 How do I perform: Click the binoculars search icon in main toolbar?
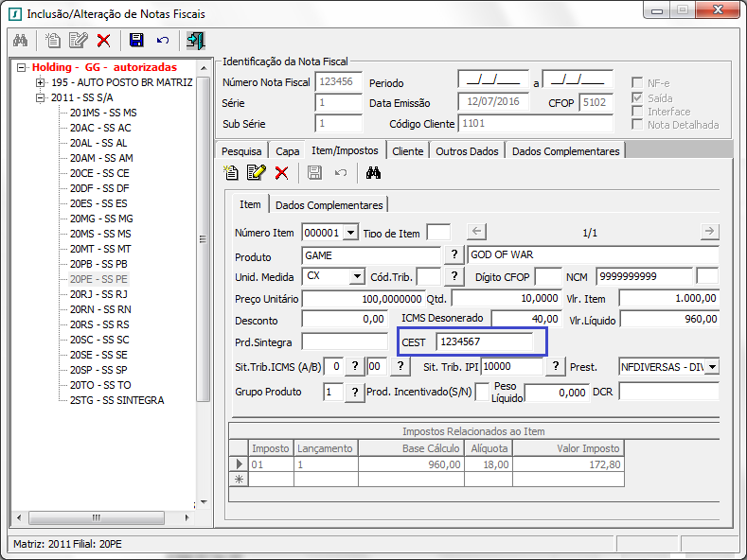tap(20, 41)
